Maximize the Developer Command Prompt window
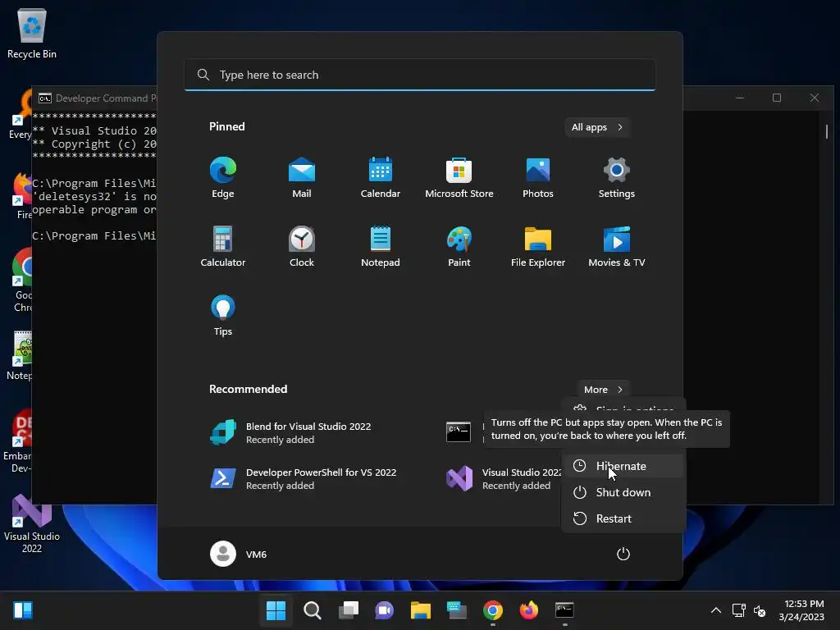The width and height of the screenshot is (840, 630). pos(777,98)
